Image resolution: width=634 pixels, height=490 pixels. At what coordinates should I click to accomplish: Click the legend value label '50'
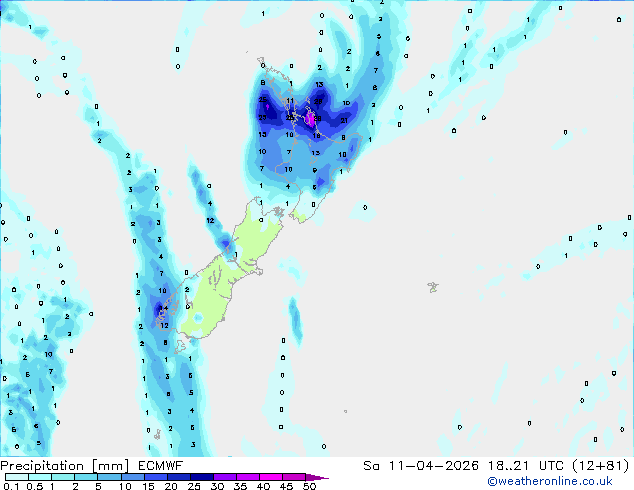tap(309, 486)
